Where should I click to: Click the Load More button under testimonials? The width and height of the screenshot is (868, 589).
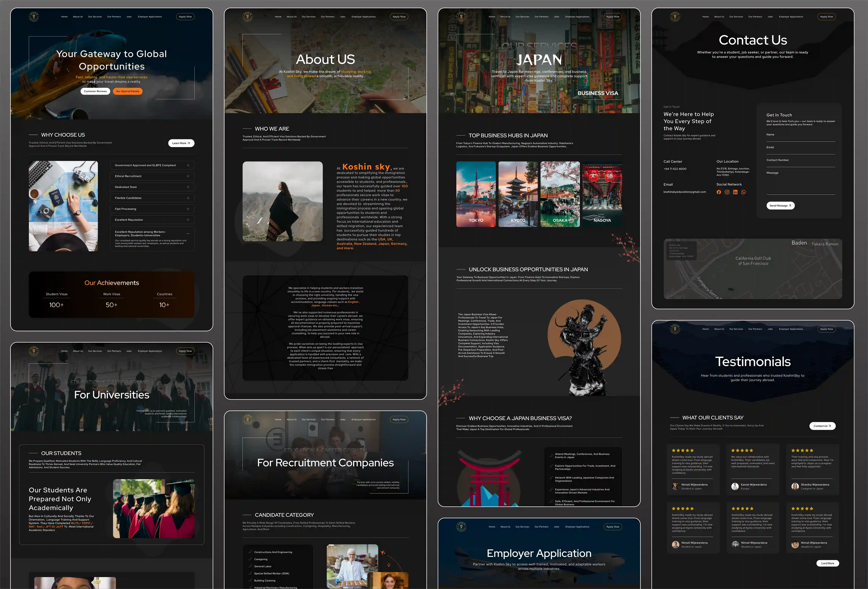click(x=828, y=563)
